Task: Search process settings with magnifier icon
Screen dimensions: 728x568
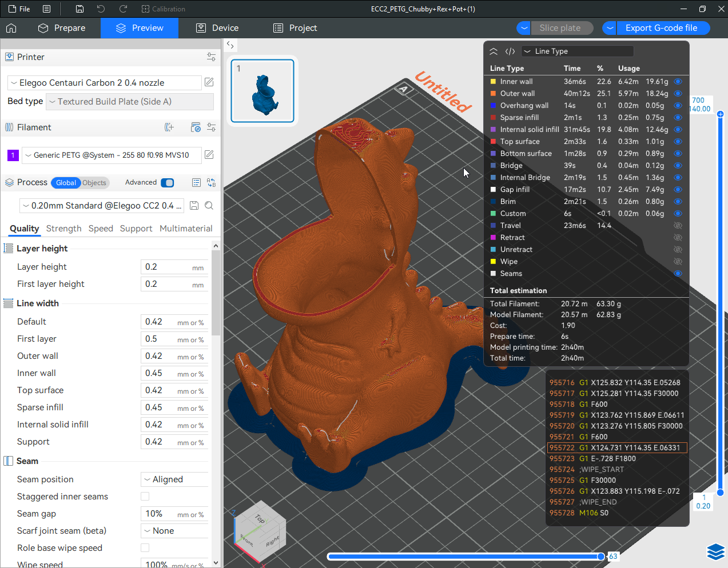Action: click(209, 206)
